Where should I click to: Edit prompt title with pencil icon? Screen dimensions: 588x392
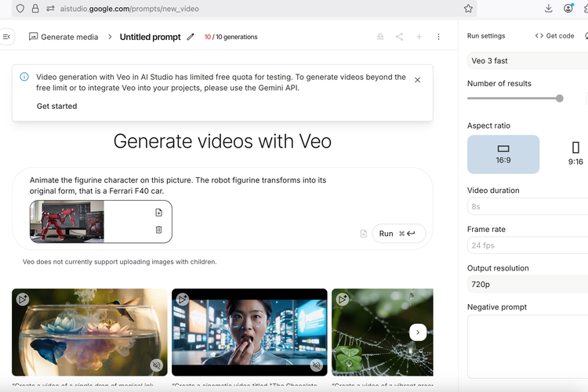[x=191, y=37]
